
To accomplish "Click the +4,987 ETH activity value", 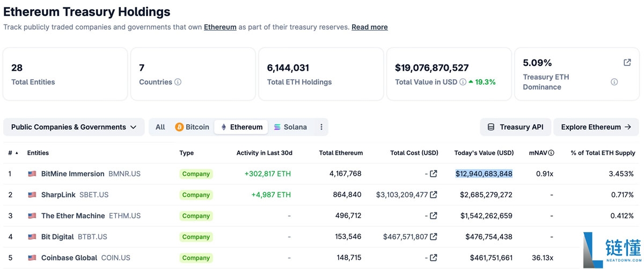I will point(271,195).
